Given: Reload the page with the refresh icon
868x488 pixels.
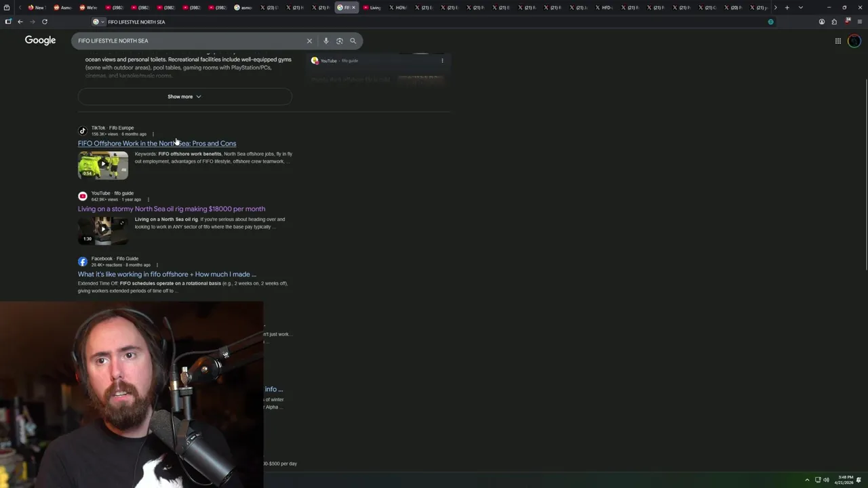Looking at the screenshot, I should click(x=45, y=22).
